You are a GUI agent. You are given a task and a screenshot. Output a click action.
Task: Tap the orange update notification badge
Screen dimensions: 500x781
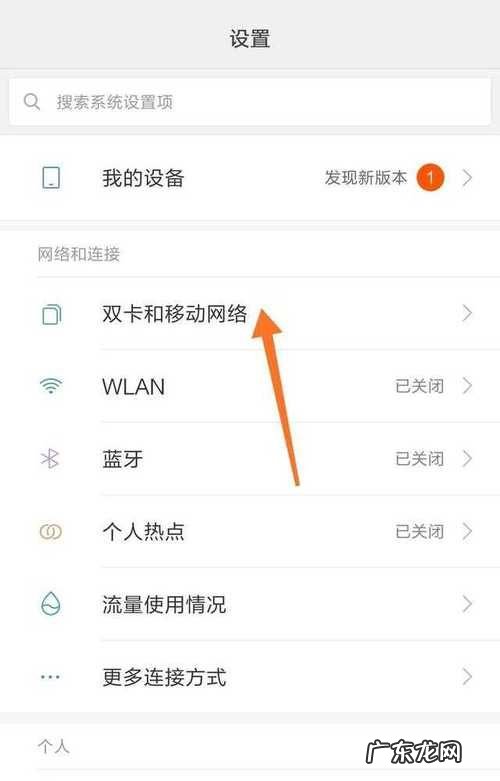coord(430,177)
